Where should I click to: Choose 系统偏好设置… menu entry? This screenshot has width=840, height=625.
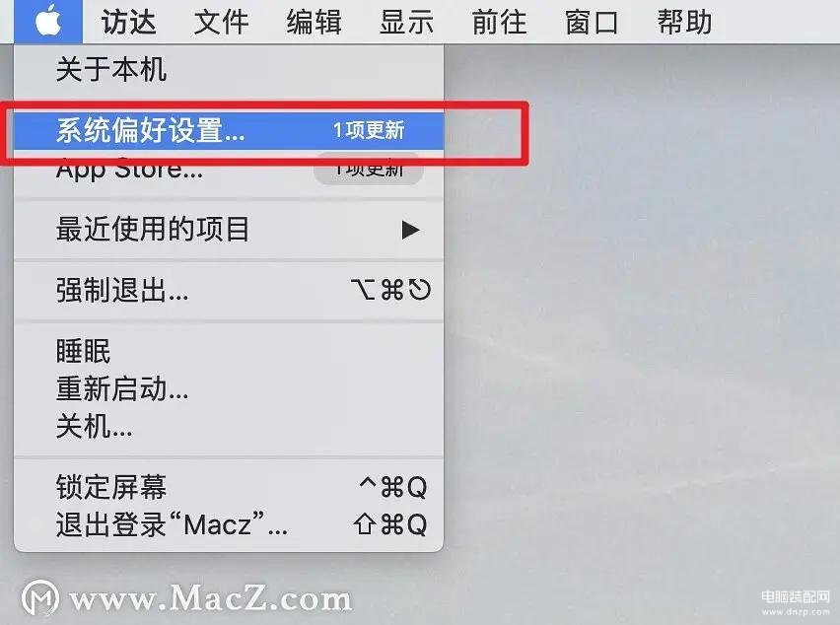(229, 131)
